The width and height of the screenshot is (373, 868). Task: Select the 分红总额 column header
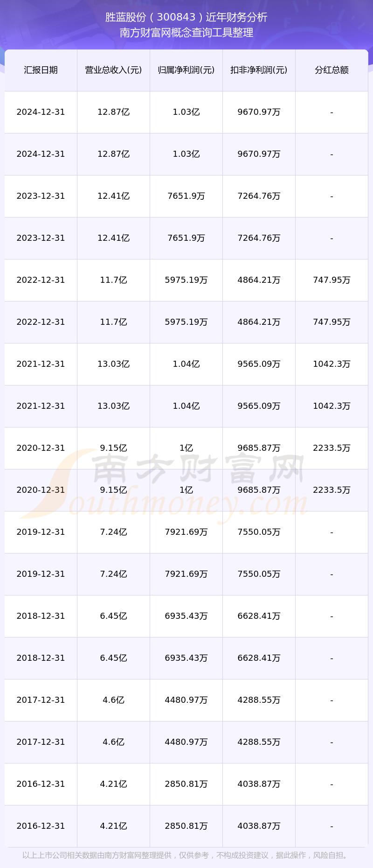(332, 70)
